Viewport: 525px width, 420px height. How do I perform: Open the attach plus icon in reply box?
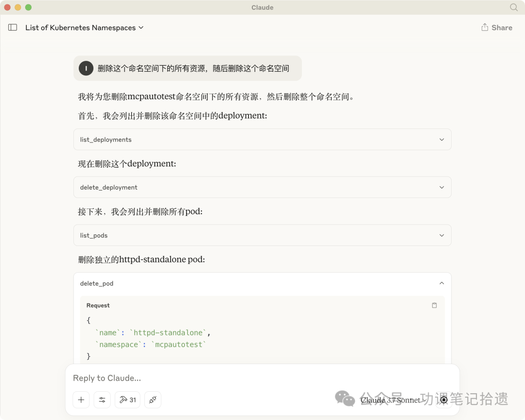pos(81,400)
